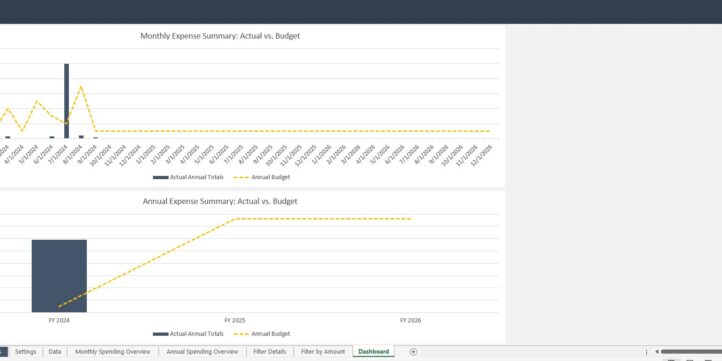Click the Annual Budget legend in the annual chart
The height and width of the screenshot is (361, 722).
pyautogui.click(x=262, y=334)
